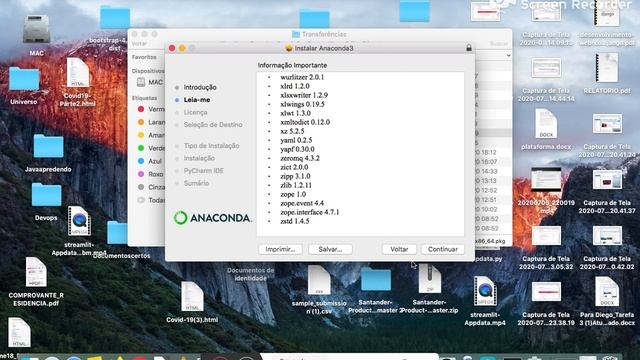Select the Covid-19(3).html file icon
640x360 pixels.
(x=192, y=297)
